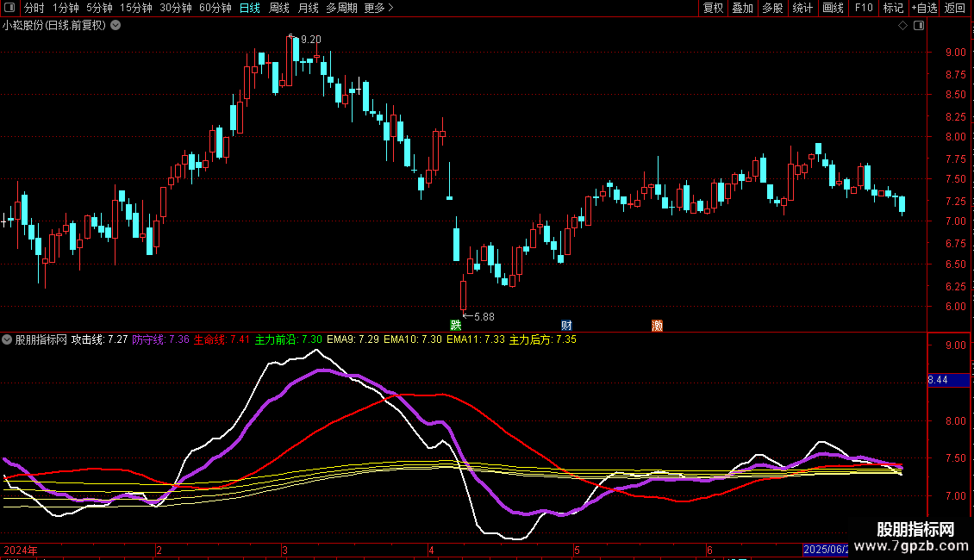Expand the 小崧股份 stock title dropdown
The width and height of the screenshot is (974, 560).
click(116, 26)
